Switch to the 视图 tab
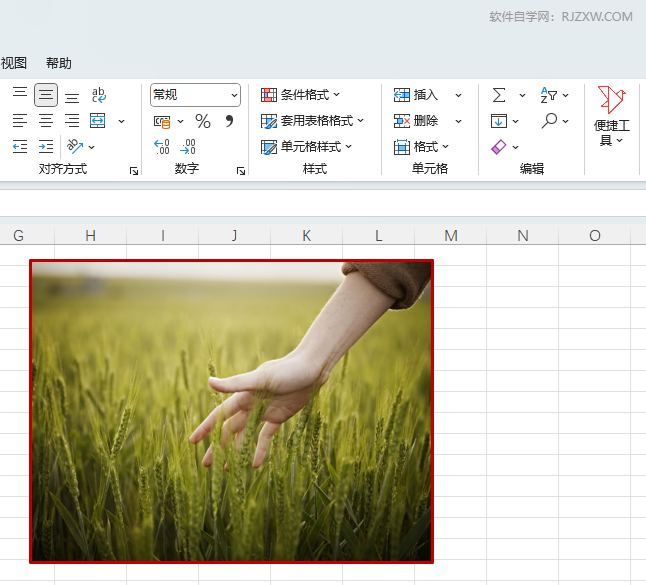The image size is (646, 585). click(14, 63)
